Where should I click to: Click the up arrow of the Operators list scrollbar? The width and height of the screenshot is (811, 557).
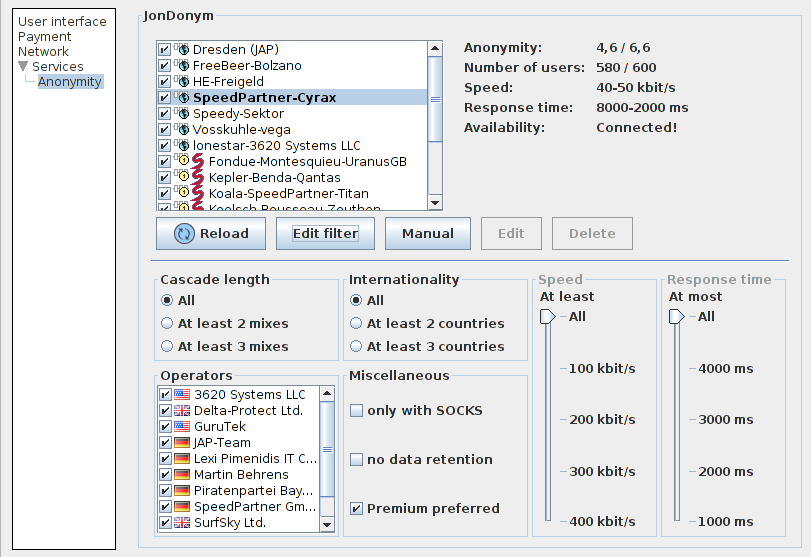click(x=327, y=394)
